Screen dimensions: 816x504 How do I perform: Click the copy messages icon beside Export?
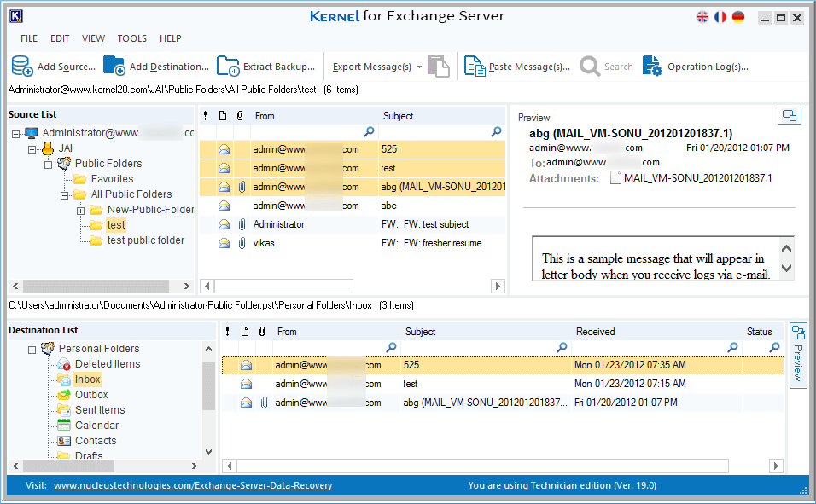tap(438, 67)
